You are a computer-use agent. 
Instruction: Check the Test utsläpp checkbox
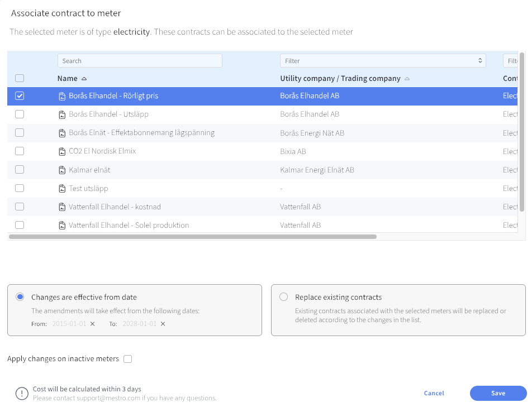(x=20, y=188)
